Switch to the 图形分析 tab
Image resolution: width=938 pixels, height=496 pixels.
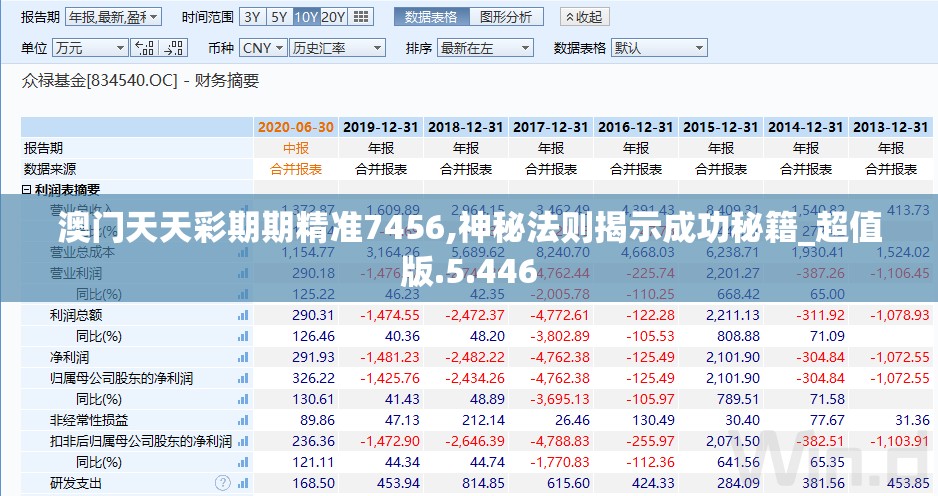(506, 17)
